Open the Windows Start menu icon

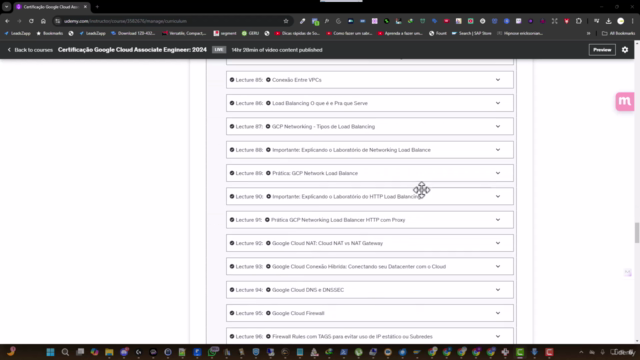(x=50, y=352)
